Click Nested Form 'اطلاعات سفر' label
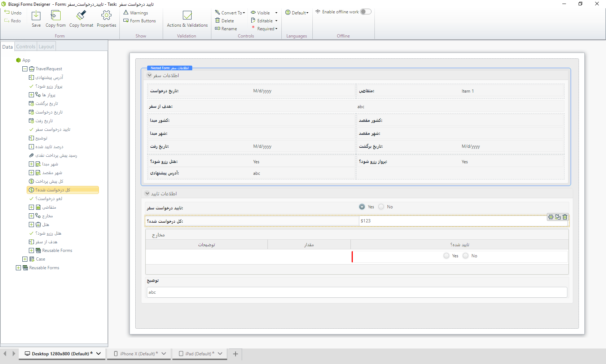Viewport: 606px width, 364px height. coord(170,68)
